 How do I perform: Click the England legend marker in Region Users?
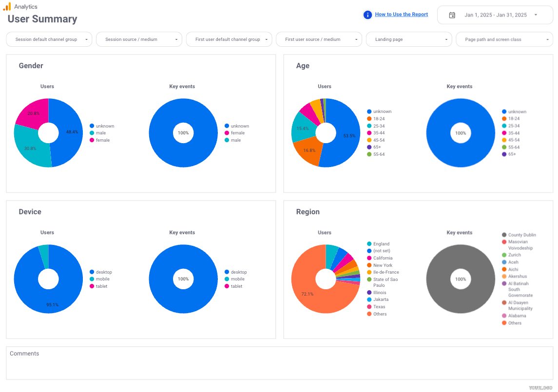pyautogui.click(x=369, y=244)
